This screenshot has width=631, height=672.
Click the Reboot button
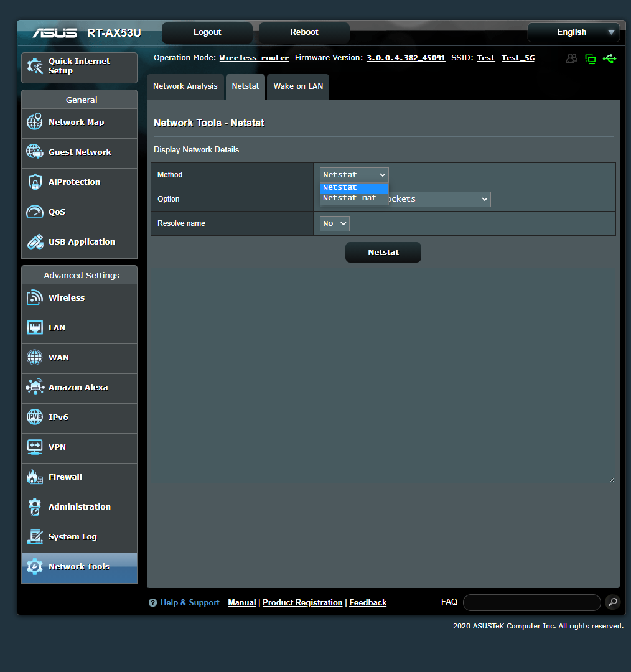coord(304,32)
